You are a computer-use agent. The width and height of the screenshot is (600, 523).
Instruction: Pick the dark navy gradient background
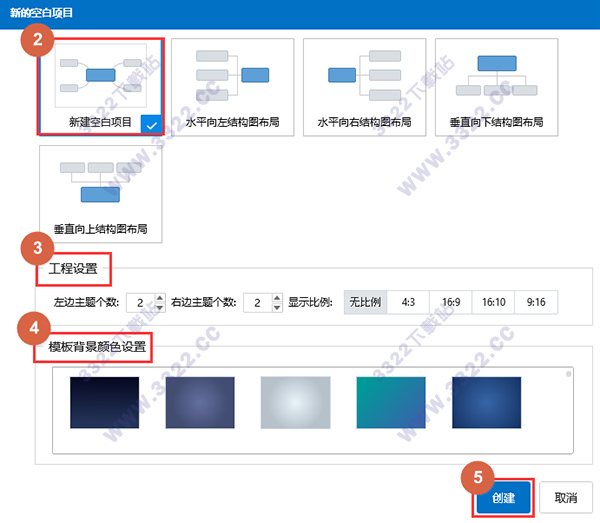[104, 402]
